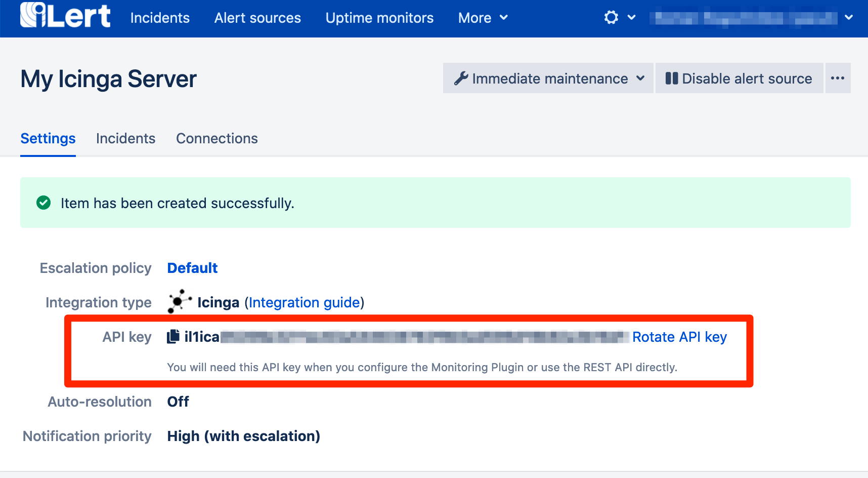Click the iLert logo in header
868x478 pixels.
[x=65, y=16]
